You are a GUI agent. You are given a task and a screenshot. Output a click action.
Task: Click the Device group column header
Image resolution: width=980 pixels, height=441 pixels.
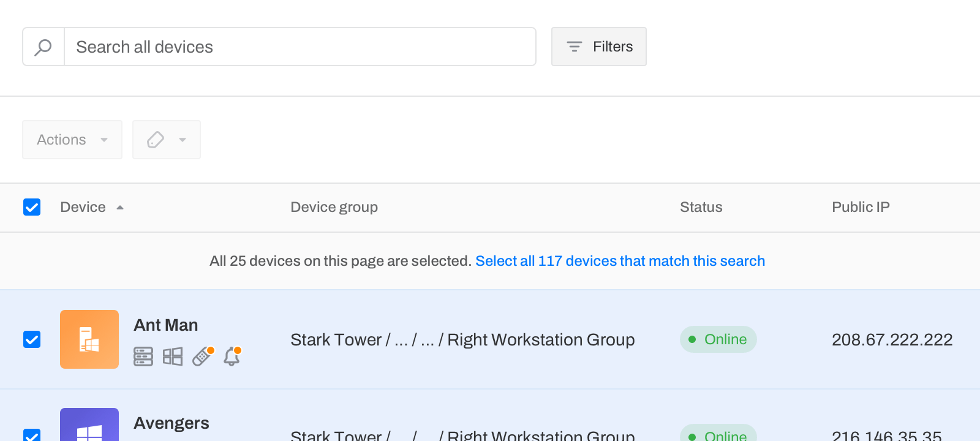click(x=334, y=207)
